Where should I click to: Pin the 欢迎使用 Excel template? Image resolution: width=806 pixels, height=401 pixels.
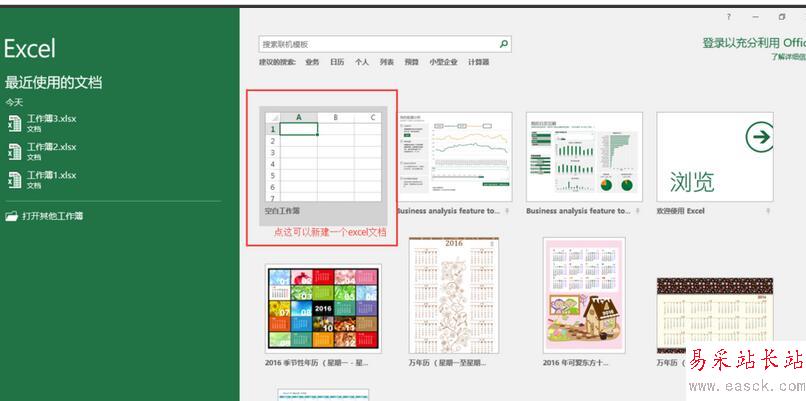click(768, 211)
